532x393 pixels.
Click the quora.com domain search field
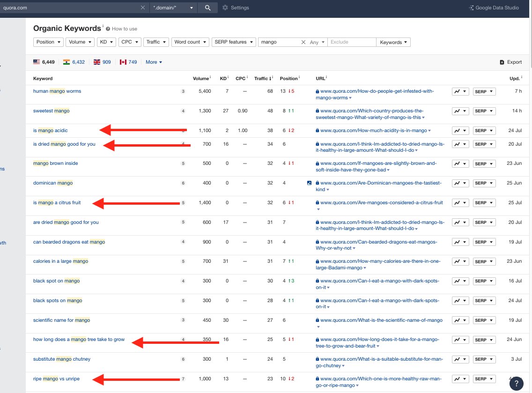(70, 7)
